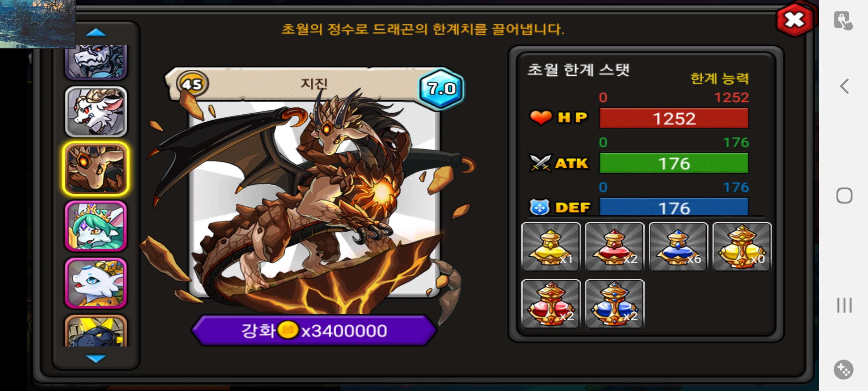Image resolution: width=868 pixels, height=391 pixels.
Task: Tap Android back chevron in navigation bar
Action: pyautogui.click(x=844, y=86)
